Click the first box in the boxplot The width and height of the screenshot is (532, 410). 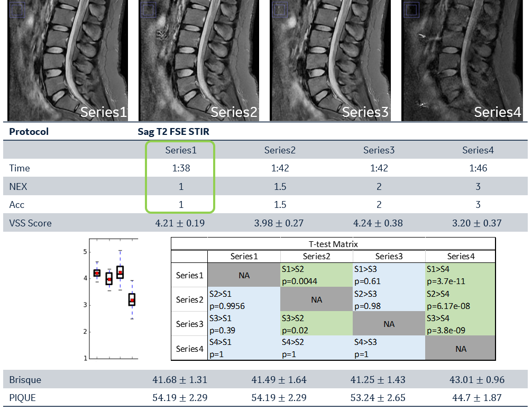(x=97, y=273)
